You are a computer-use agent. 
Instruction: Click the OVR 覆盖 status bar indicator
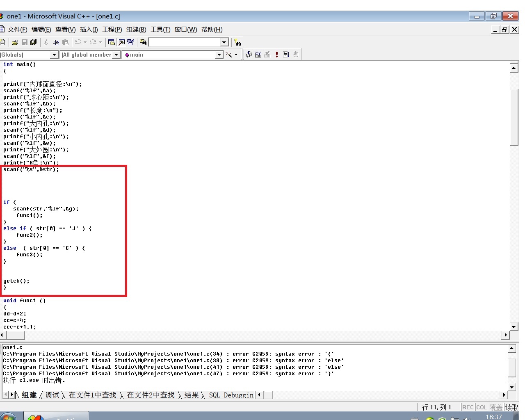(x=496, y=407)
